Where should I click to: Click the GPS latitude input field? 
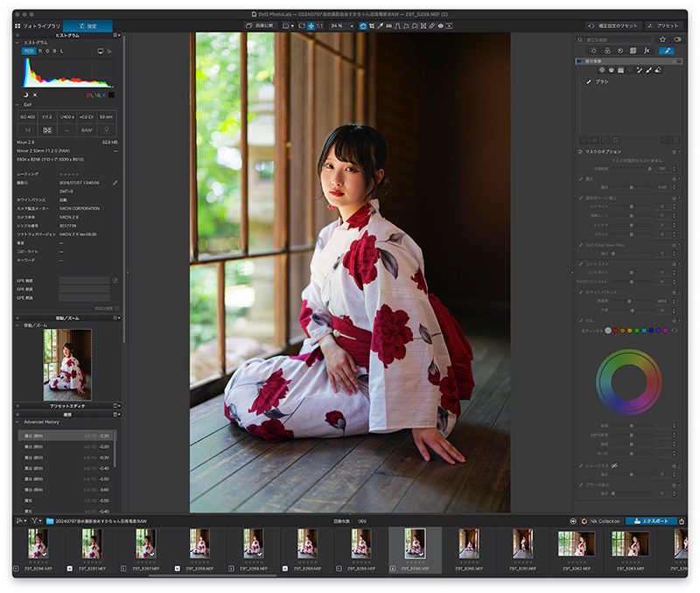tap(84, 281)
